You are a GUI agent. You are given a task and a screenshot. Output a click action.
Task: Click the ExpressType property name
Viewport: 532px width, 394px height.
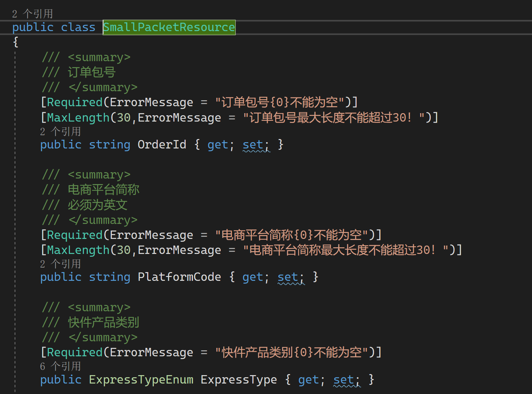(x=238, y=380)
